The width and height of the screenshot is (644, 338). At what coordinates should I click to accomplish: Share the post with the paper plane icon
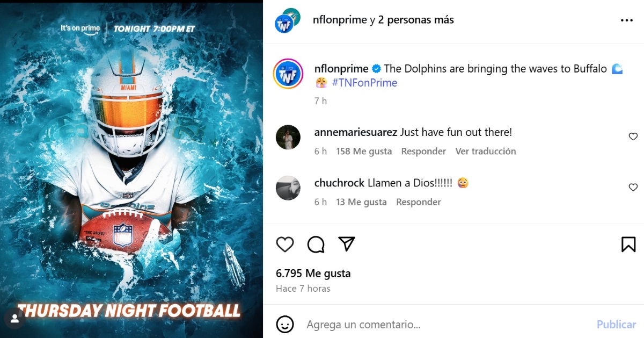click(x=347, y=244)
